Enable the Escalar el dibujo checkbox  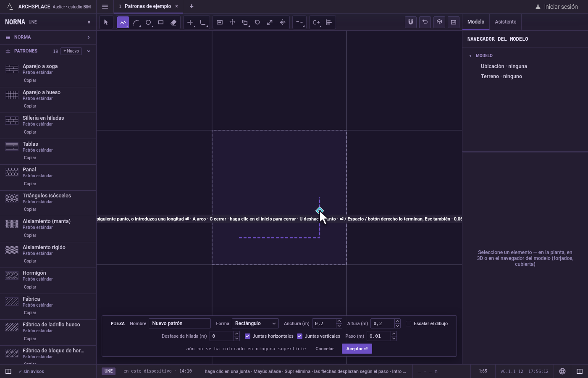408,323
